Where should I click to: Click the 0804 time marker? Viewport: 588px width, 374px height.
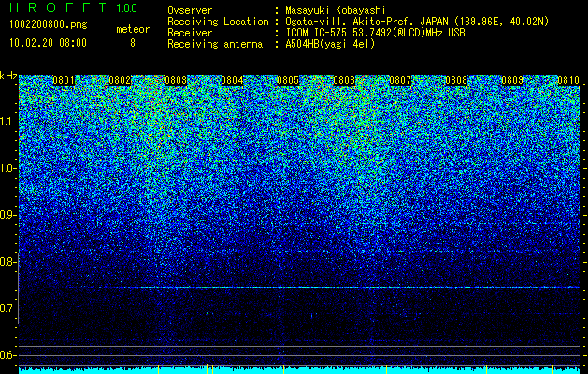pyautogui.click(x=232, y=80)
